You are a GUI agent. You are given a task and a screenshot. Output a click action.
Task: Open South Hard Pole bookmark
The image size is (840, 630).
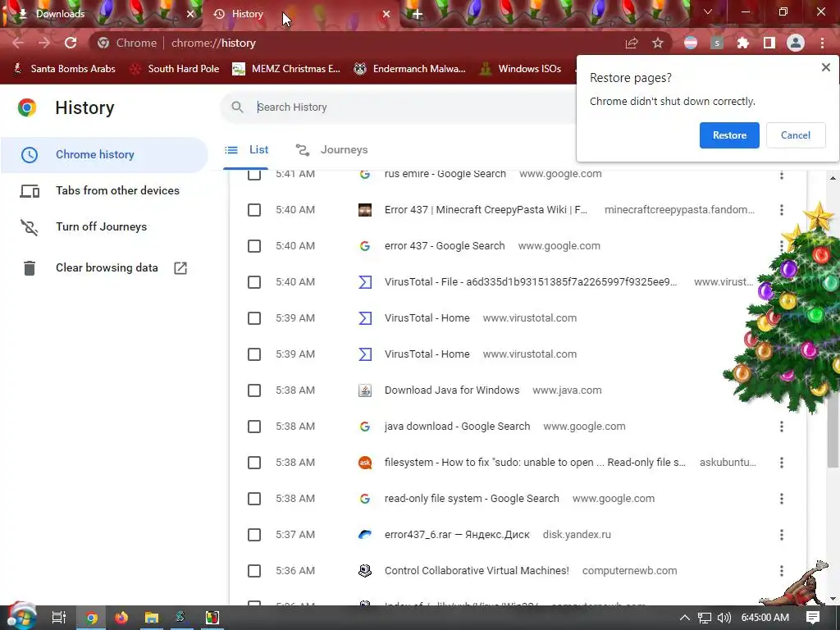[x=175, y=69]
